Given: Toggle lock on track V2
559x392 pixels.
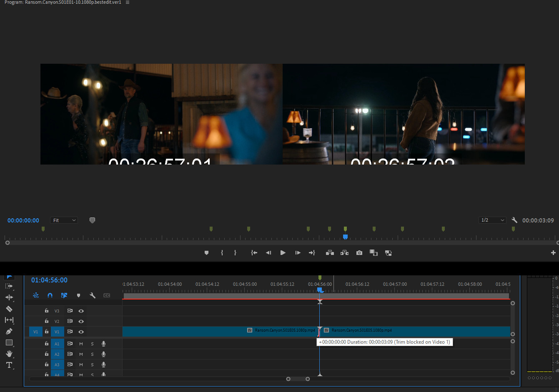Looking at the screenshot, I should pos(47,321).
